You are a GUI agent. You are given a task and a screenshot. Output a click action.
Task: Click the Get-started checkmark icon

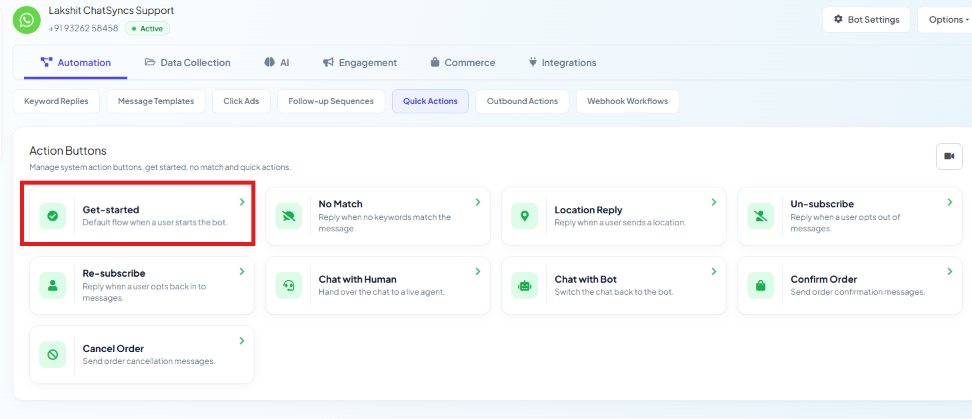53,216
